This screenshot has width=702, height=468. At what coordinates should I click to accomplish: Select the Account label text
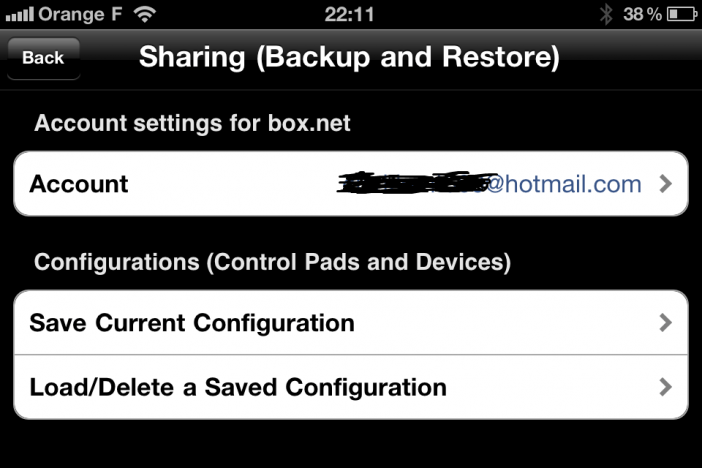tap(79, 184)
